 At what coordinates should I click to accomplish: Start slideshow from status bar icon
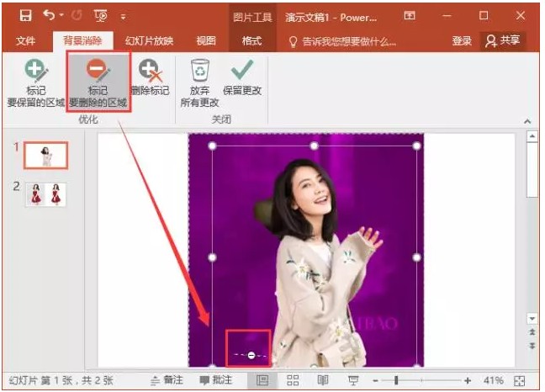(x=353, y=380)
